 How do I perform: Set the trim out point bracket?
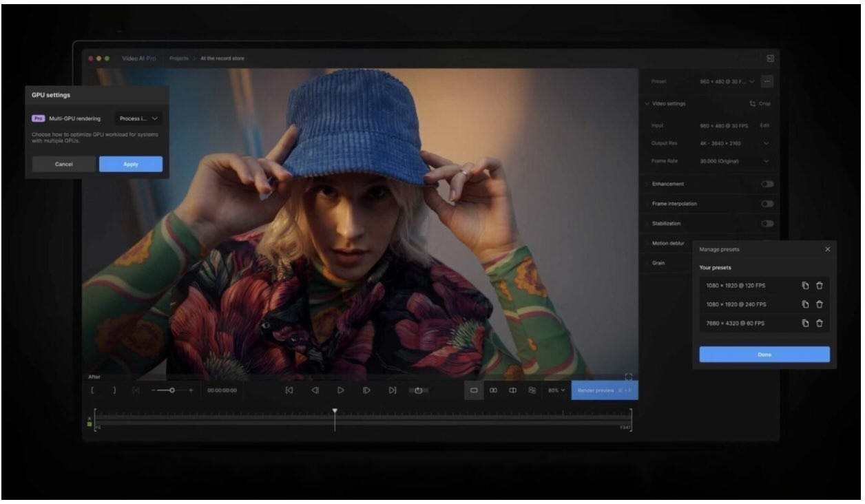tap(114, 390)
